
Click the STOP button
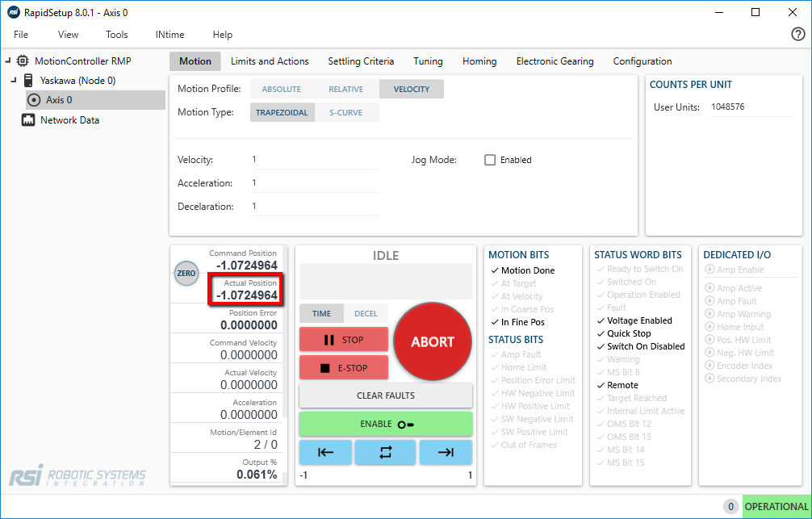(344, 340)
